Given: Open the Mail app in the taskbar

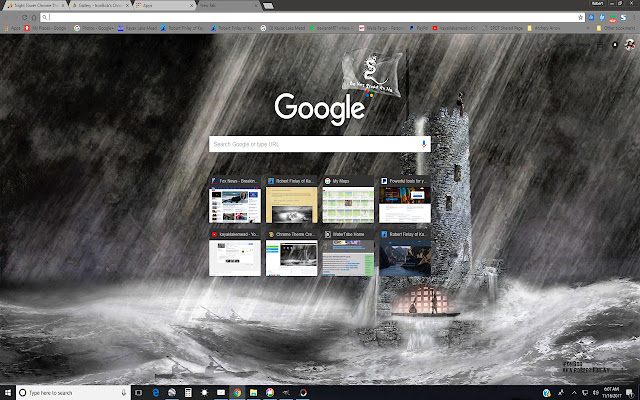Looking at the screenshot, I should pyautogui.click(x=221, y=393).
